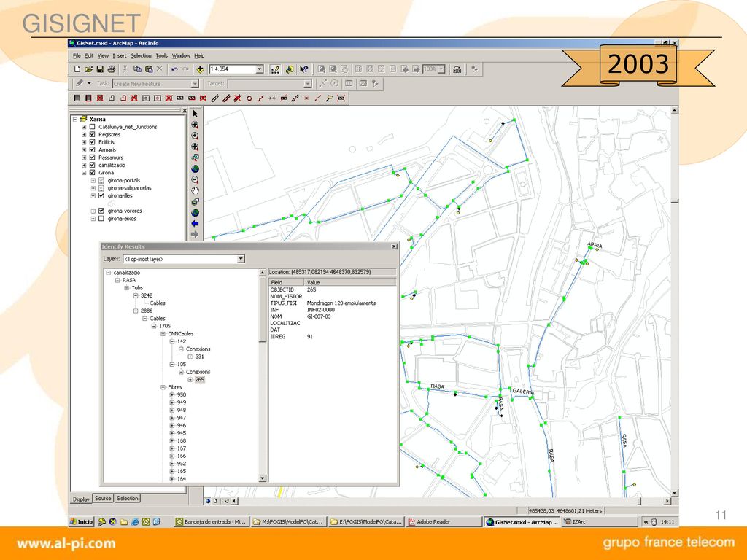Image resolution: width=747 pixels, height=560 pixels.
Task: Launch ArcCatalog from the toolbar
Action: (289, 69)
